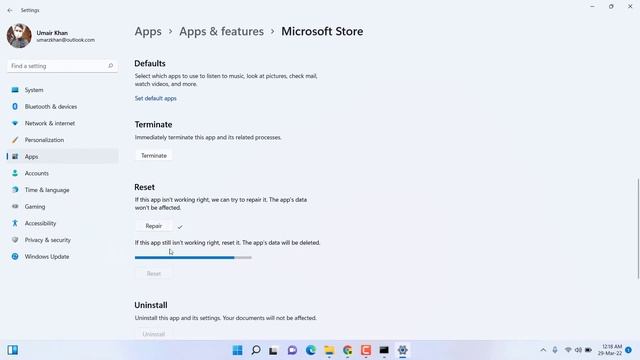Screen dimensions: 640x360
Task: Click the Accessibility figure icon
Action: 15,223
